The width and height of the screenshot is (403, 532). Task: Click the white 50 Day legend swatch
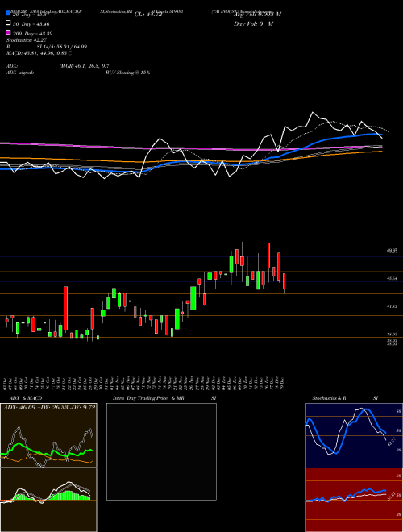click(x=8, y=23)
